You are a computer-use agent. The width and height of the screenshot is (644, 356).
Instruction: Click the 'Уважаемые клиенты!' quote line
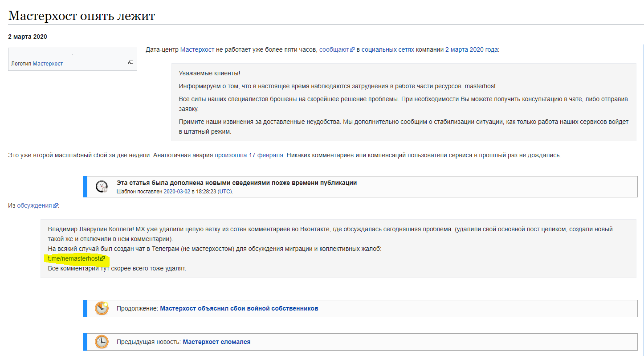209,73
